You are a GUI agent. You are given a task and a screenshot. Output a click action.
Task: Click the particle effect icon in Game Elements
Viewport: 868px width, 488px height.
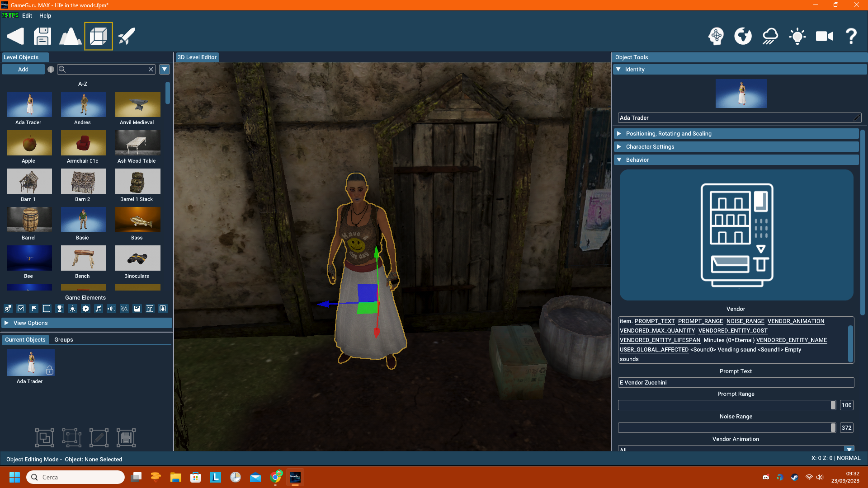click(x=125, y=309)
